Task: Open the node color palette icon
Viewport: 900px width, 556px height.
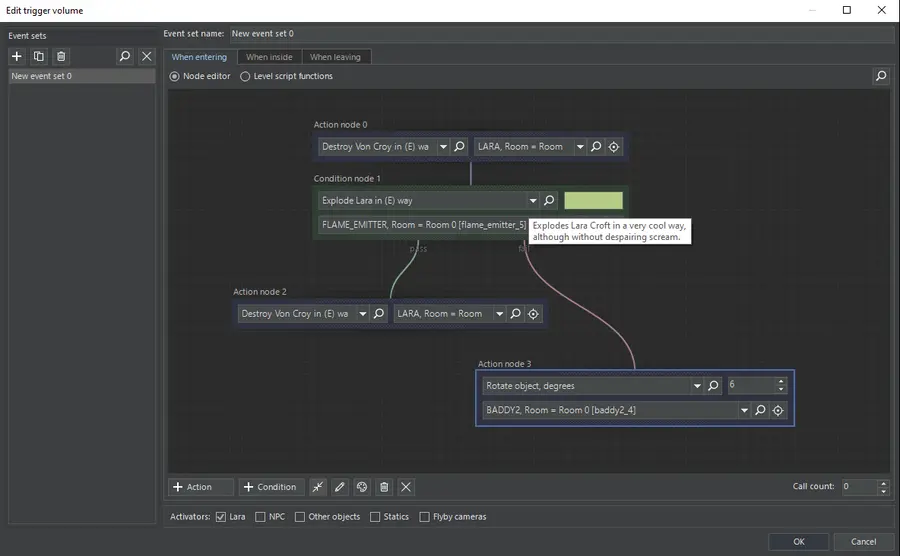Action: (x=362, y=487)
